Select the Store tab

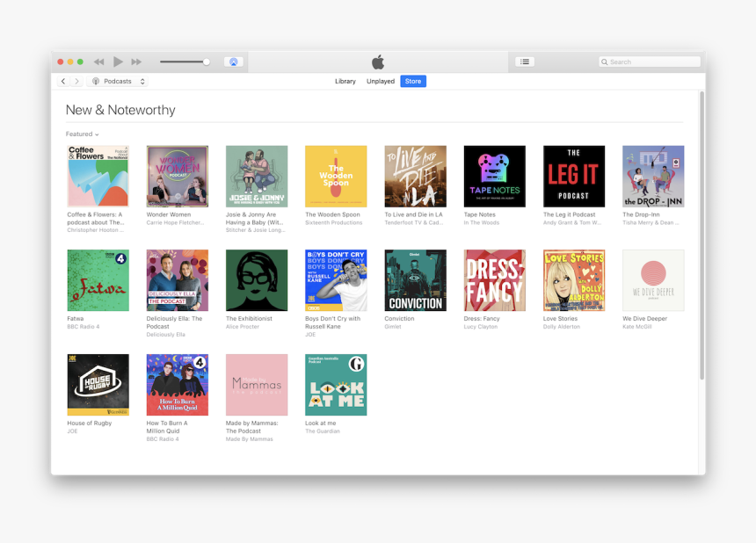413,82
